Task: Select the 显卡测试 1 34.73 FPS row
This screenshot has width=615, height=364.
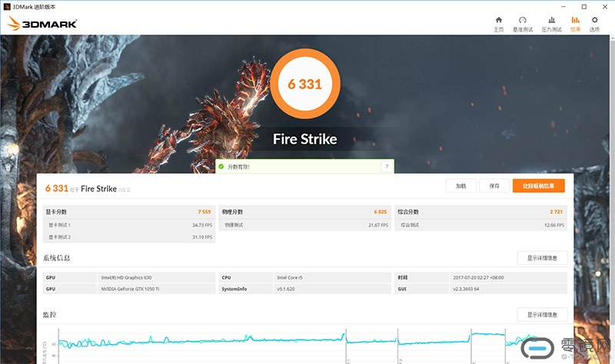Action: tap(128, 225)
